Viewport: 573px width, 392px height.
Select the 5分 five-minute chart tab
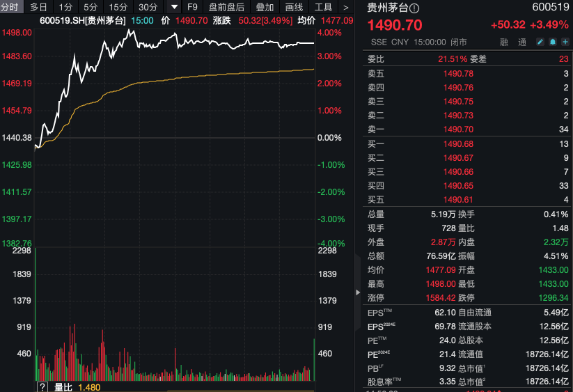coord(91,7)
